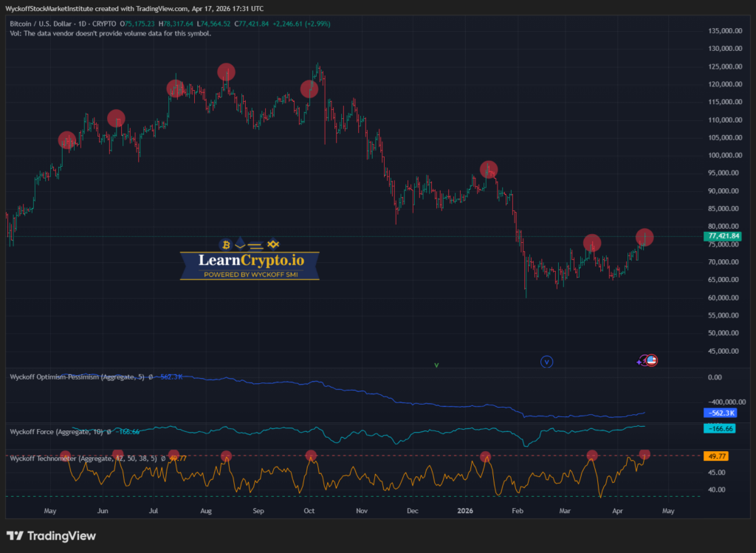
Task: Click the Bitcoin coin icon above LearnCrypto.io
Action: tap(224, 244)
